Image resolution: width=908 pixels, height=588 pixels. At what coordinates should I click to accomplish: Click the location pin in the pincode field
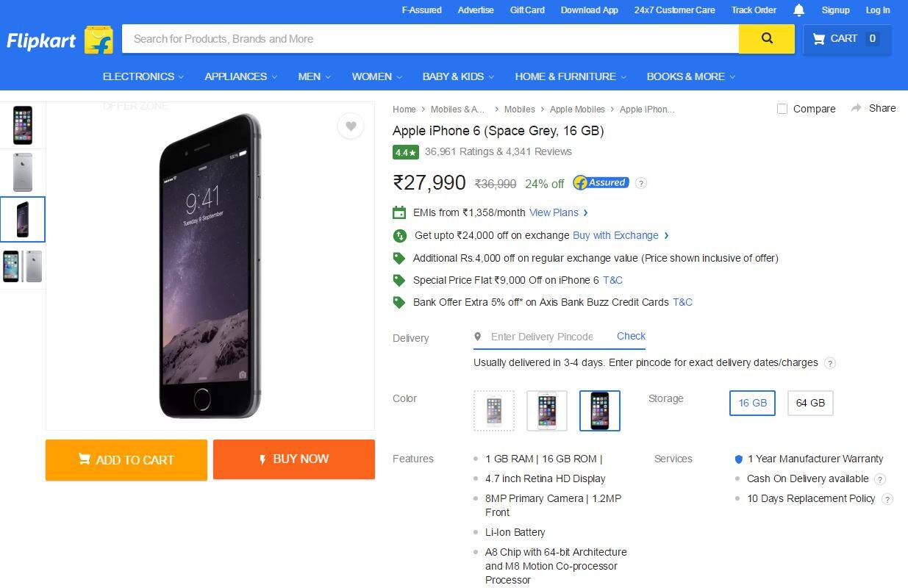(479, 337)
